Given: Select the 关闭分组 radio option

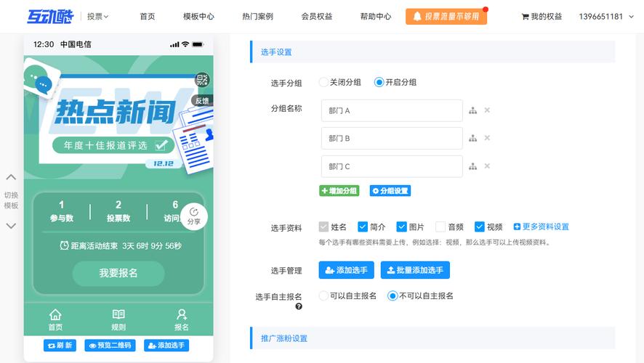Looking at the screenshot, I should [x=324, y=82].
